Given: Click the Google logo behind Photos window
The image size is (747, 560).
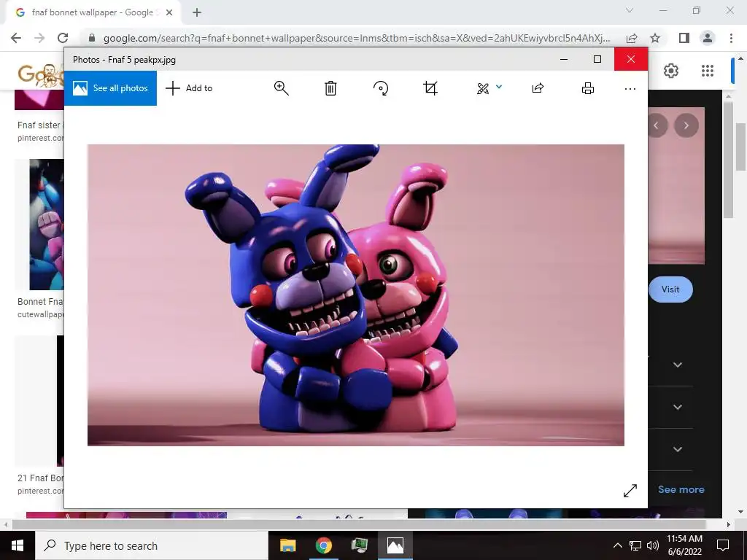Looking at the screenshot, I should 41,74.
